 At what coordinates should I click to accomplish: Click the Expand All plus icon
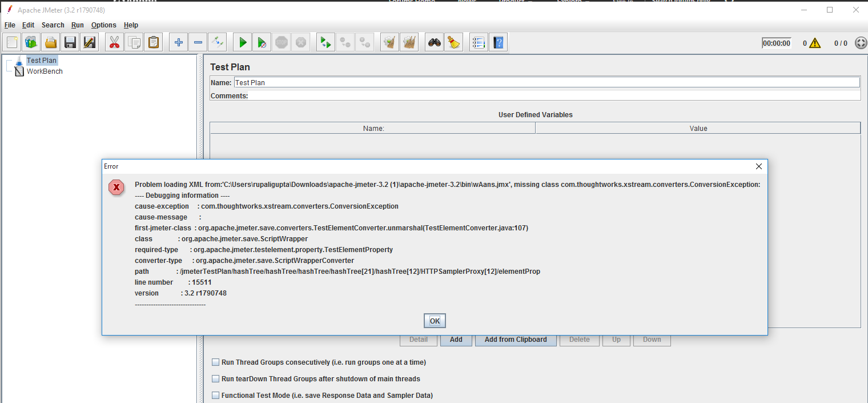point(179,42)
